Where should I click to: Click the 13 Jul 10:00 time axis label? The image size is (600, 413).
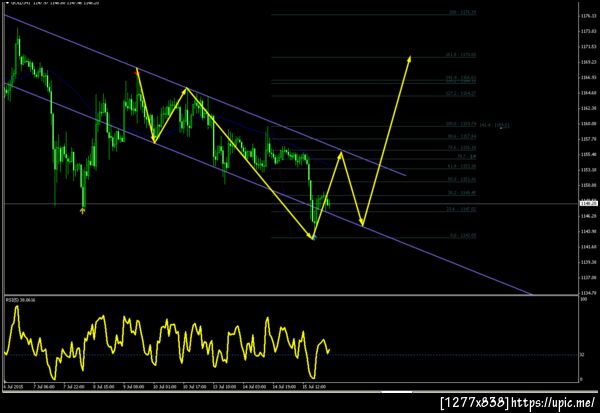(225, 387)
